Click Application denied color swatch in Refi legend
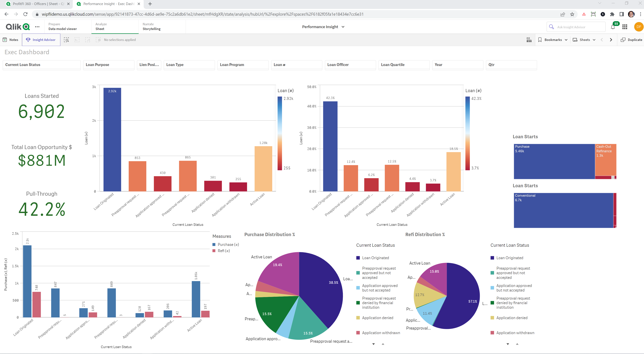Viewport: 644px width, 354px height. (x=492, y=318)
